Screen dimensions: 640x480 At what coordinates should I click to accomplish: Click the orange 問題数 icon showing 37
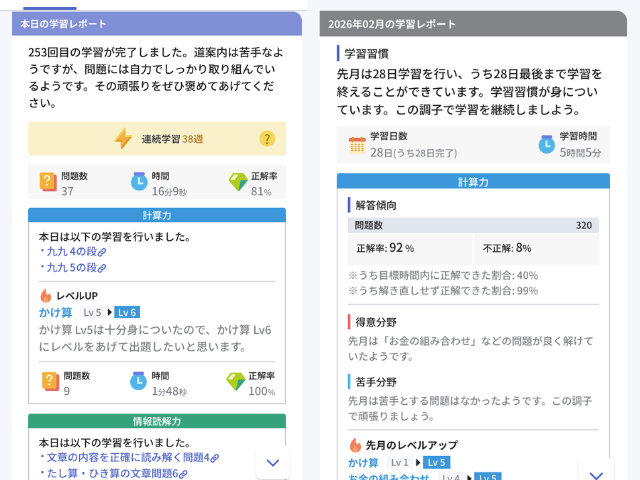click(x=48, y=182)
